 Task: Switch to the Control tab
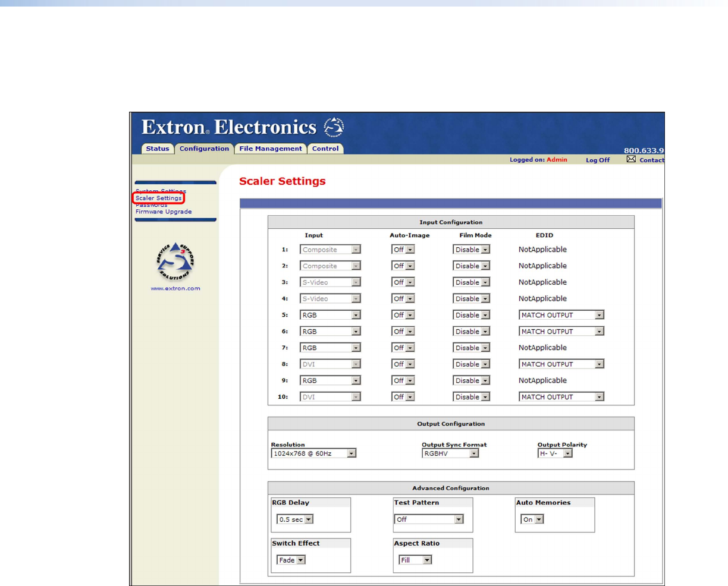coord(325,149)
